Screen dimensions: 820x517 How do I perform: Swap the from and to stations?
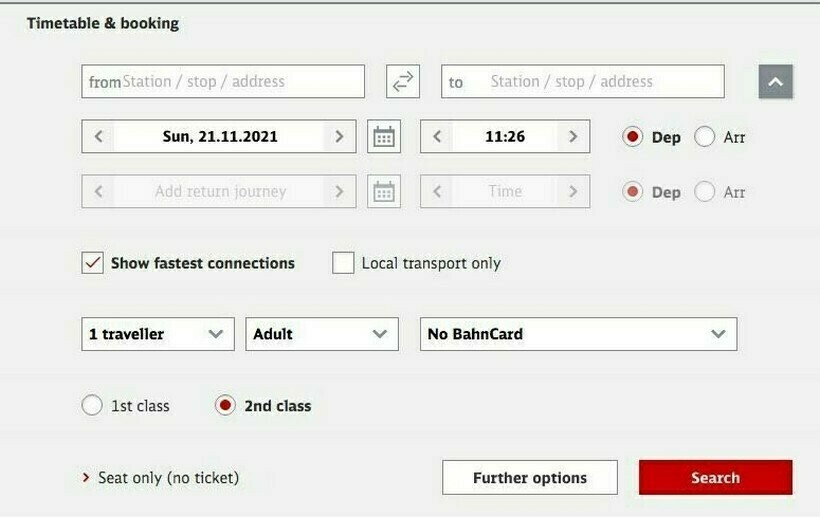pyautogui.click(x=402, y=82)
